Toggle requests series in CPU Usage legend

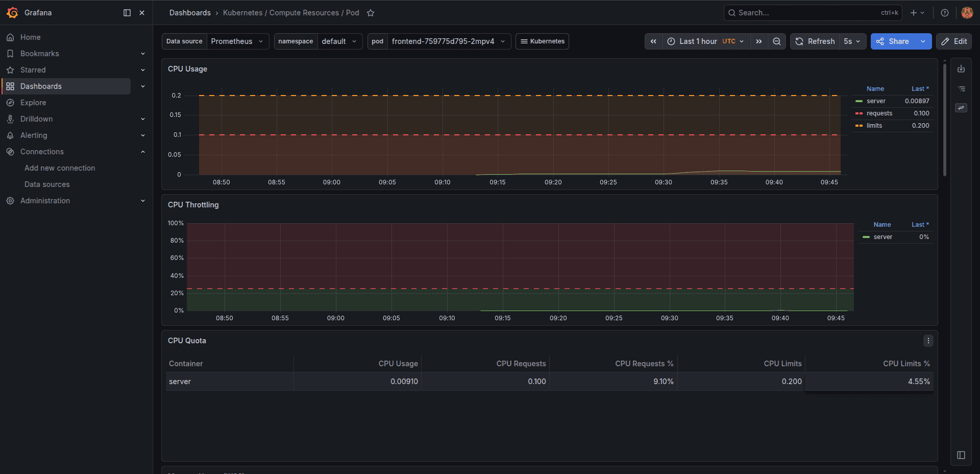pos(879,113)
